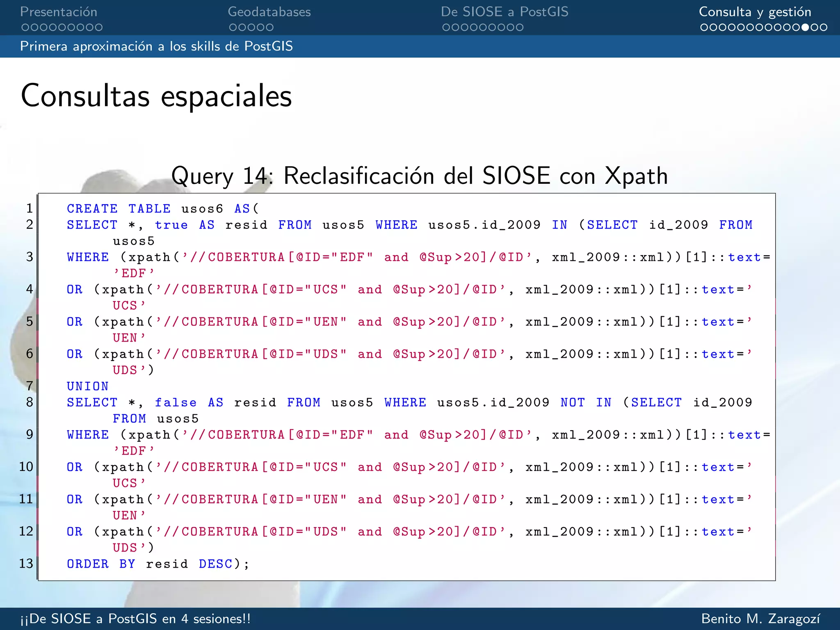
Task: Click the filled navigation dot under Consulta y gestión
Action: [x=806, y=27]
